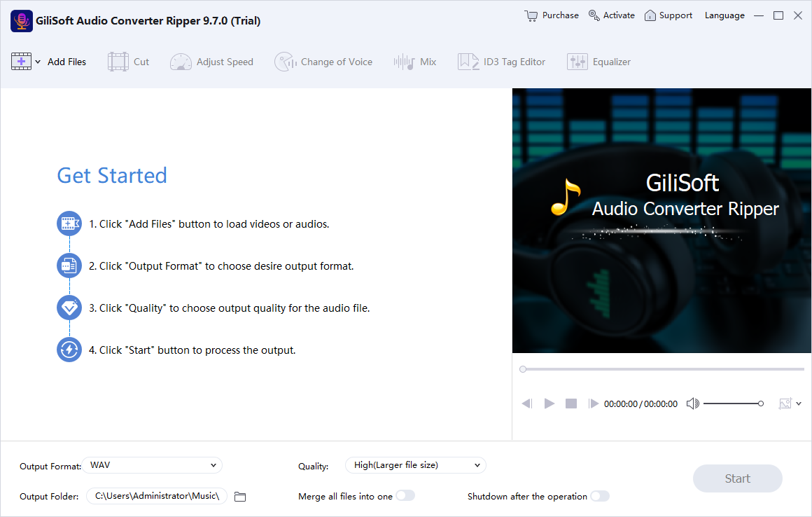Image resolution: width=812 pixels, height=517 pixels.
Task: Click the Add Files film icon
Action: 21,61
